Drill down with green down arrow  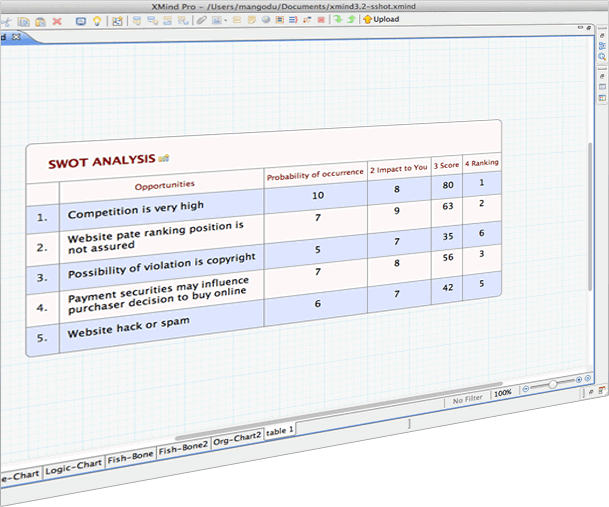(x=338, y=19)
